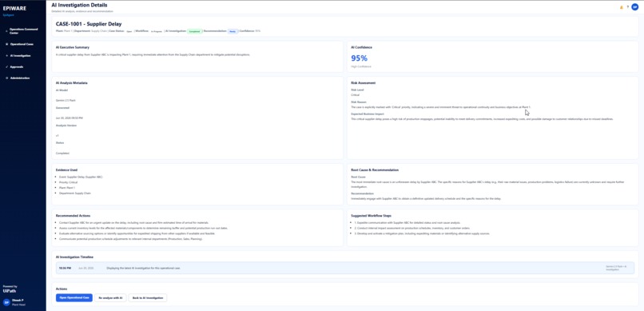The height and width of the screenshot is (311, 644).
Task: Go Back to AI Investigation
Action: coord(148,297)
